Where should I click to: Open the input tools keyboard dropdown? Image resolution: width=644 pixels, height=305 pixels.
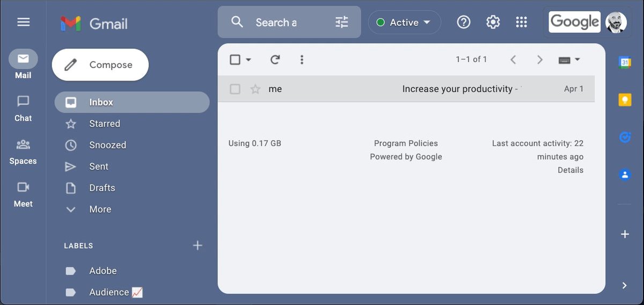point(569,60)
